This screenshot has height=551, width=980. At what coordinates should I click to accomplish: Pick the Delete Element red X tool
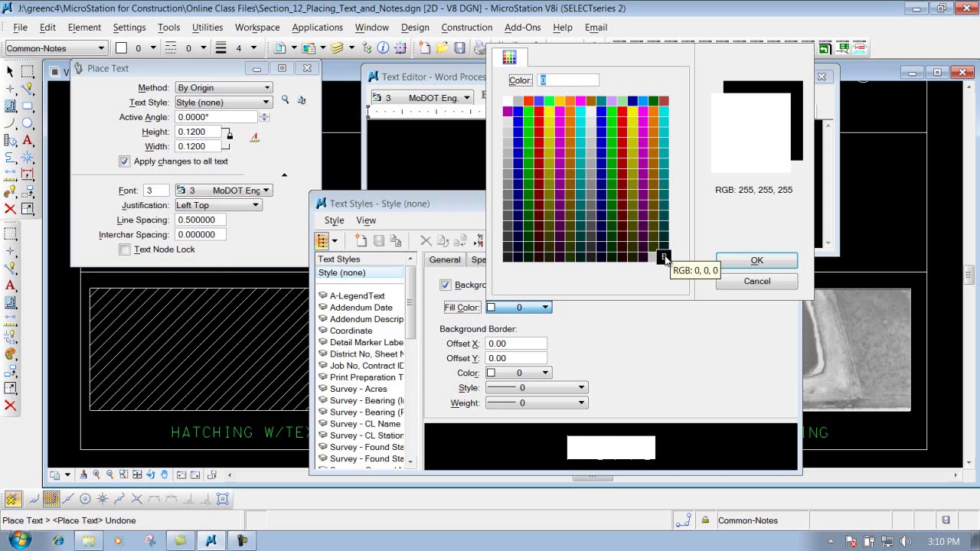(10, 209)
